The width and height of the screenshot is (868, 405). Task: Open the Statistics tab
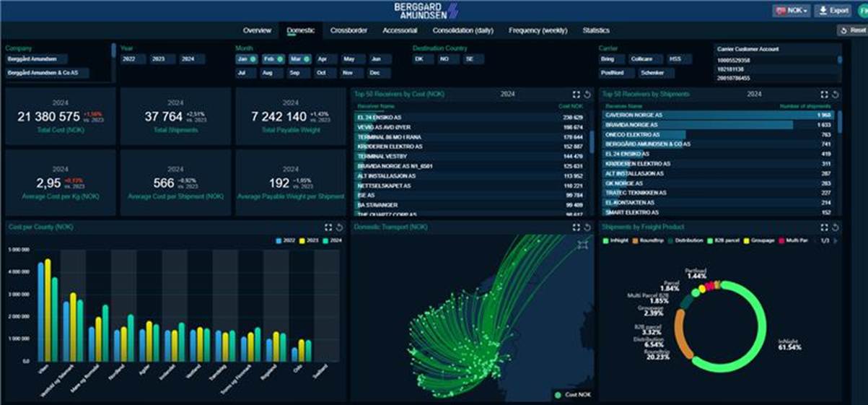596,30
